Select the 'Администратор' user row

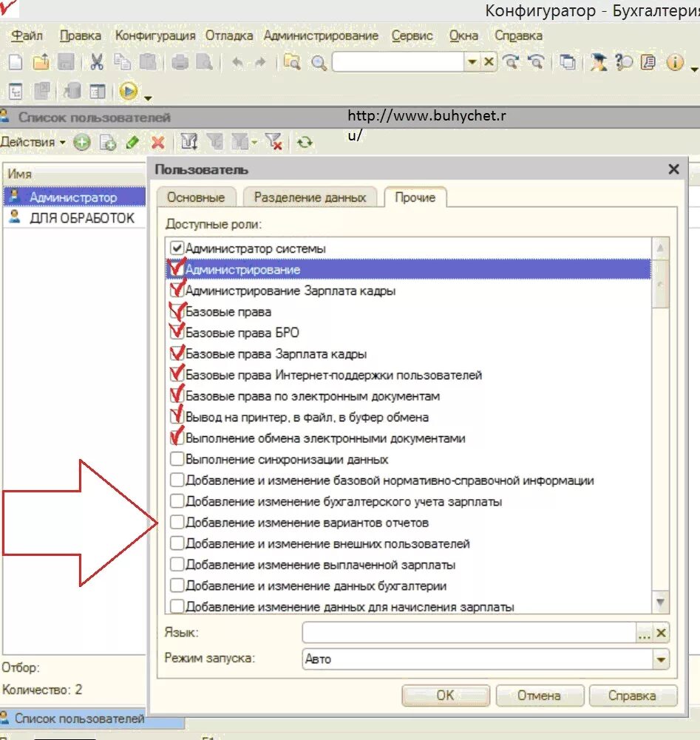(74, 197)
